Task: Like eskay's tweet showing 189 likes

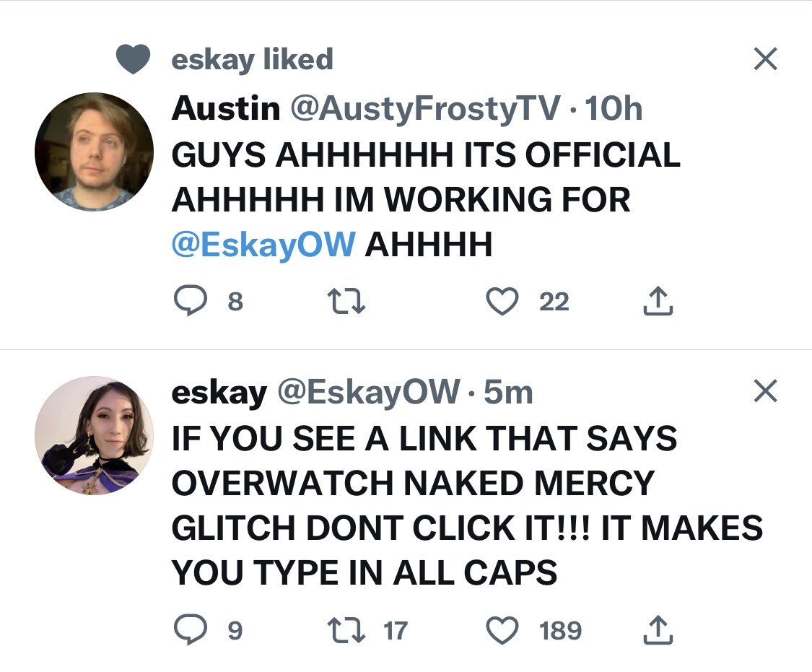Action: click(502, 630)
